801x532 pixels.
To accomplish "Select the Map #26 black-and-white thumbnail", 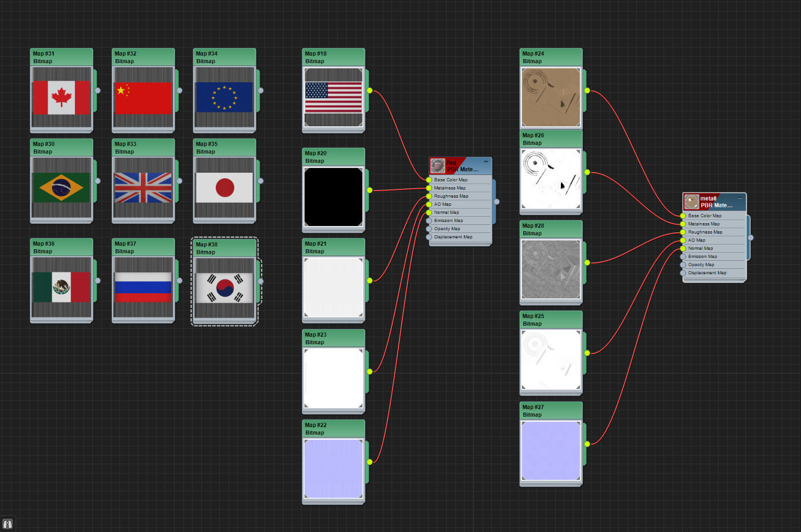I will click(x=551, y=179).
